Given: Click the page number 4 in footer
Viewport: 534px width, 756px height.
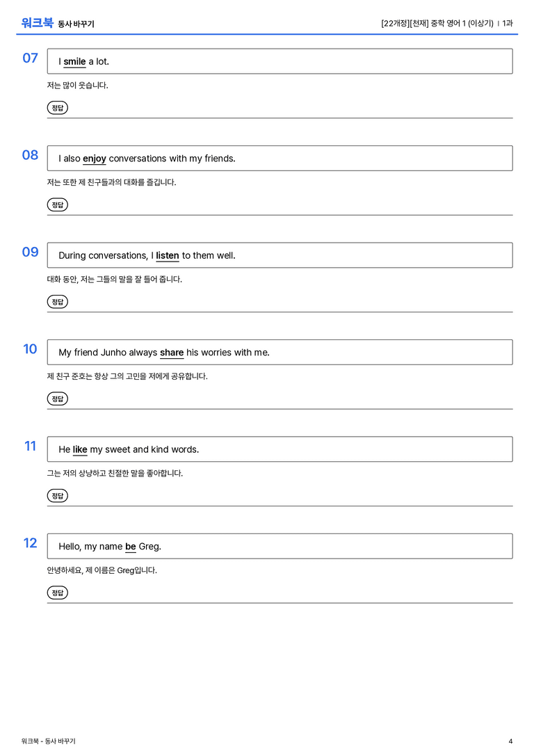Looking at the screenshot, I should tap(510, 741).
